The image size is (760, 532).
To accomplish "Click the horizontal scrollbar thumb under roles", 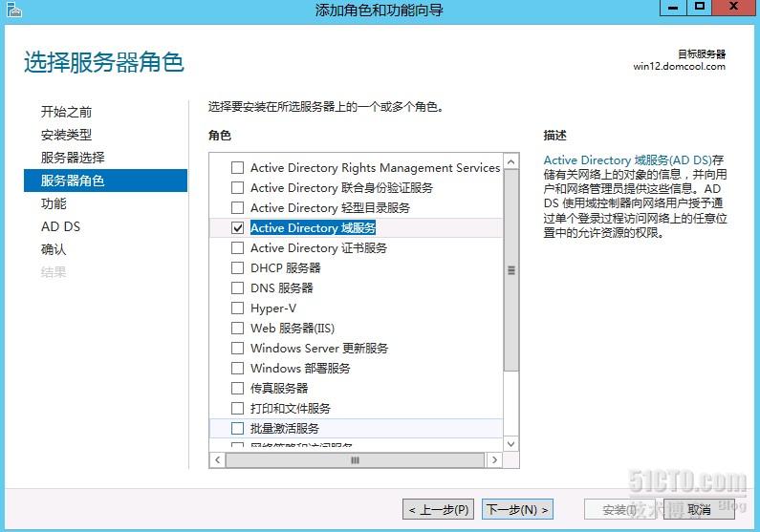I will pyautogui.click(x=355, y=459).
